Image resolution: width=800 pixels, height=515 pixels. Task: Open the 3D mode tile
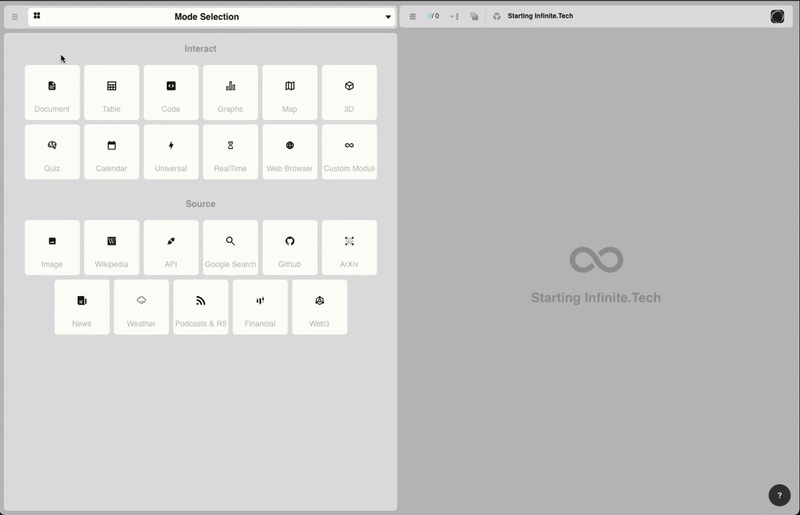click(349, 92)
